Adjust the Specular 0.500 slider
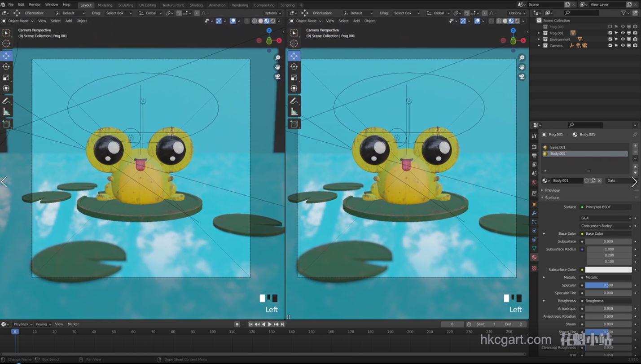Viewport: 641px width, 364px height. coord(608,285)
